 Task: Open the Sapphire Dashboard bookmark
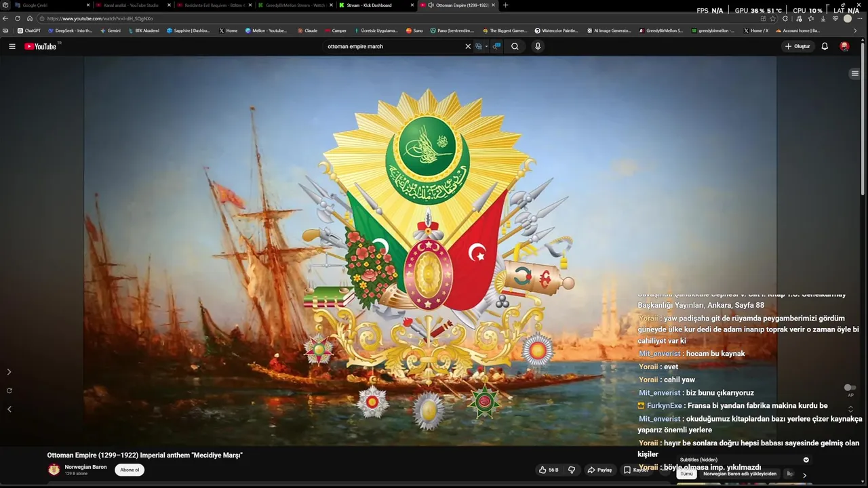click(189, 30)
